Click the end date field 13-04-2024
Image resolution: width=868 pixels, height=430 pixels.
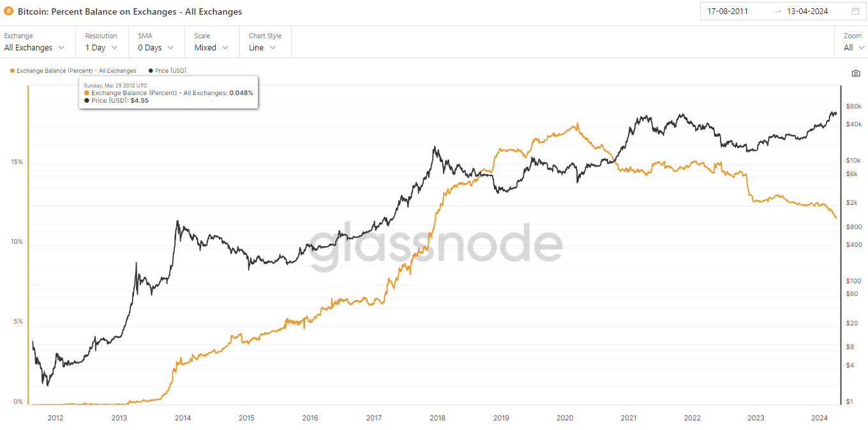click(x=807, y=11)
